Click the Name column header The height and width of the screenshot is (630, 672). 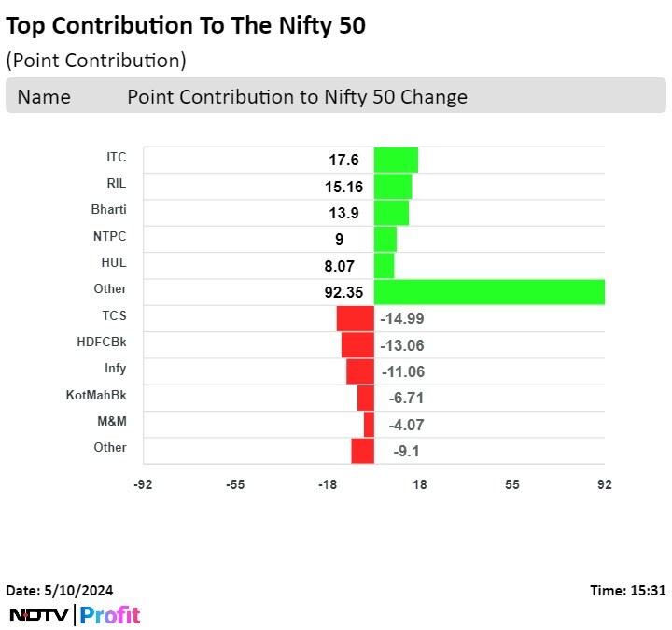[x=44, y=97]
